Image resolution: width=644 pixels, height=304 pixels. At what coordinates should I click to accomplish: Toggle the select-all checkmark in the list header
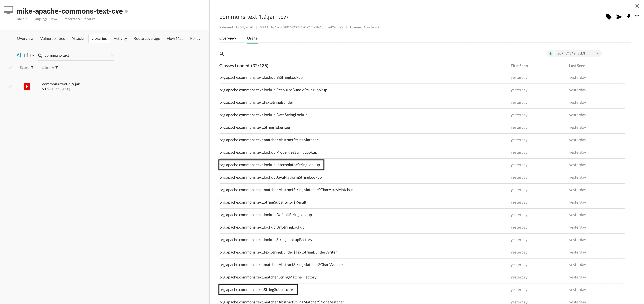click(10, 68)
